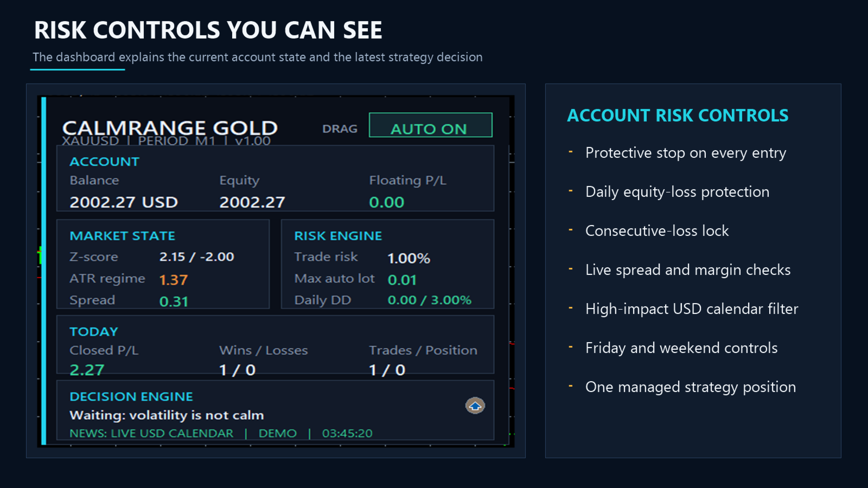Click the Floating P/L value 0.00
Viewport: 868px width, 488px height.
pos(387,202)
